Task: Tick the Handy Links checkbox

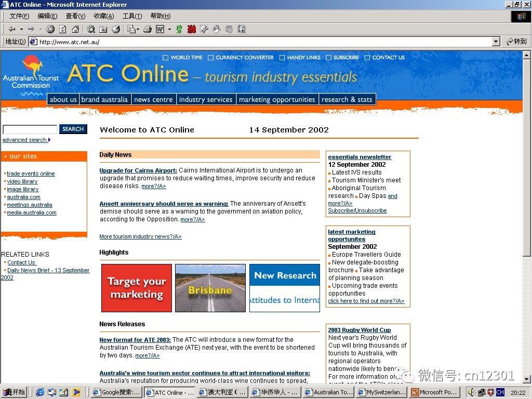Action: pyautogui.click(x=282, y=58)
